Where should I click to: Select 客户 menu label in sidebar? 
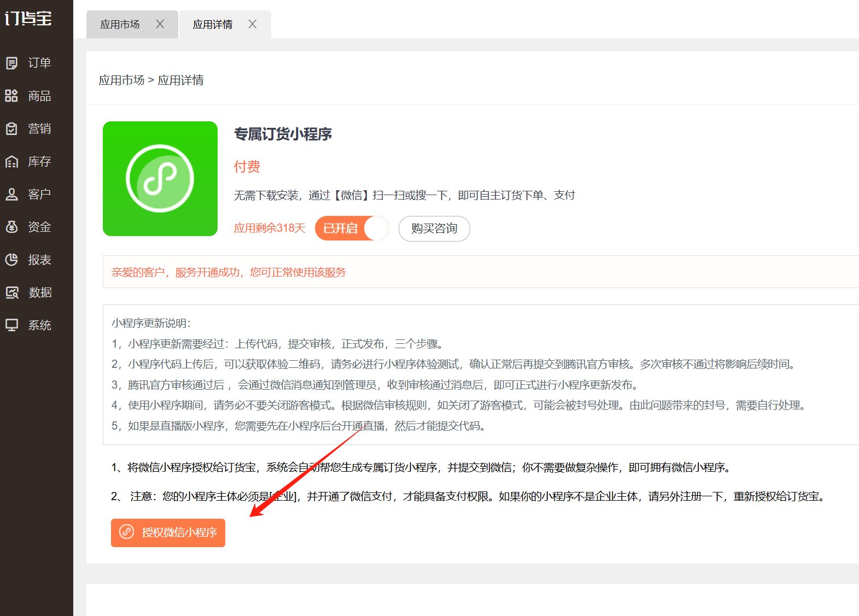click(x=39, y=195)
